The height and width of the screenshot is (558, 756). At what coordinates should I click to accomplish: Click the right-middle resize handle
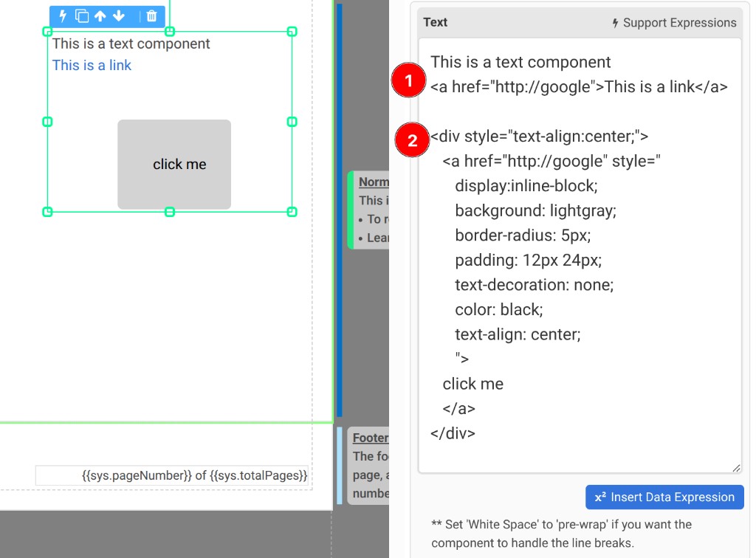(x=292, y=121)
